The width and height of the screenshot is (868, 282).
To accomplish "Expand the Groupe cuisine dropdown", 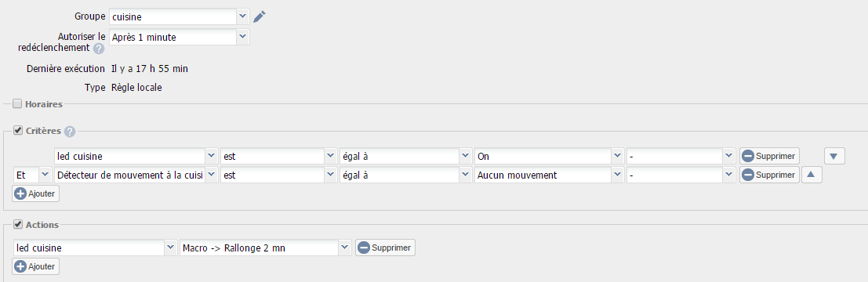I will (243, 16).
